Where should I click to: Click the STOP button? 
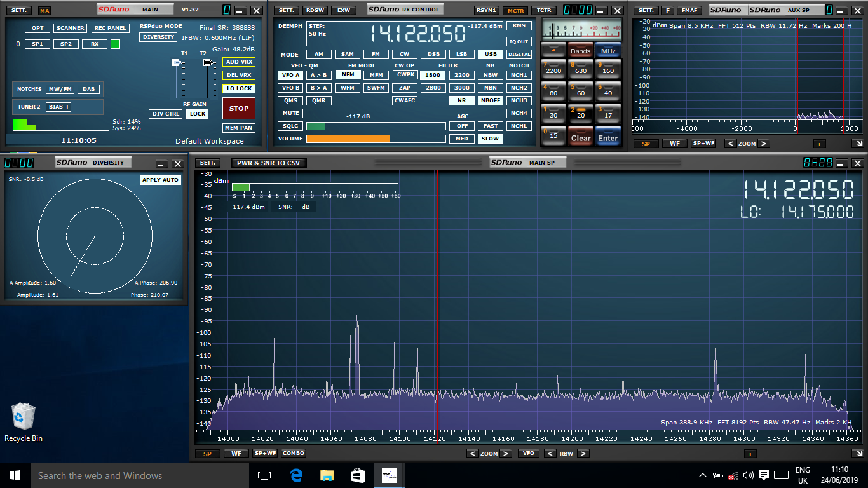[x=239, y=108]
